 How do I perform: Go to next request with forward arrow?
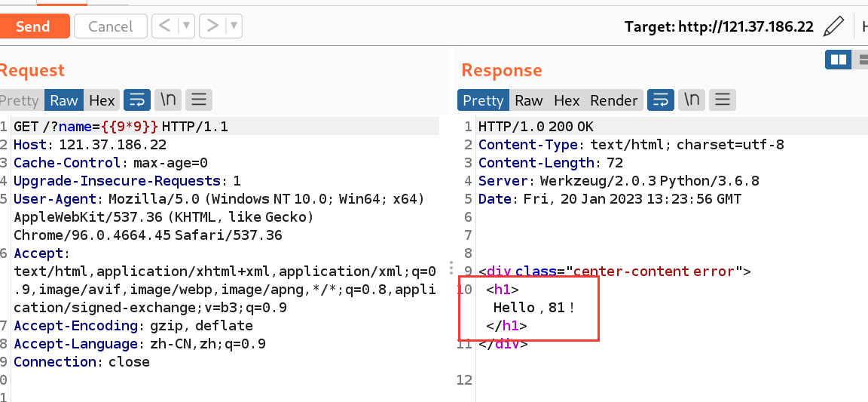[212, 26]
